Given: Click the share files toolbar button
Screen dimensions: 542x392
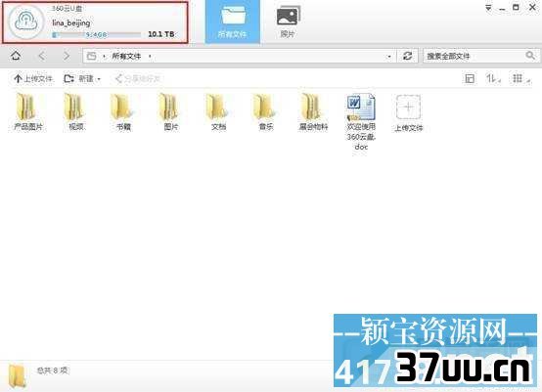Looking at the screenshot, I should coord(137,79).
